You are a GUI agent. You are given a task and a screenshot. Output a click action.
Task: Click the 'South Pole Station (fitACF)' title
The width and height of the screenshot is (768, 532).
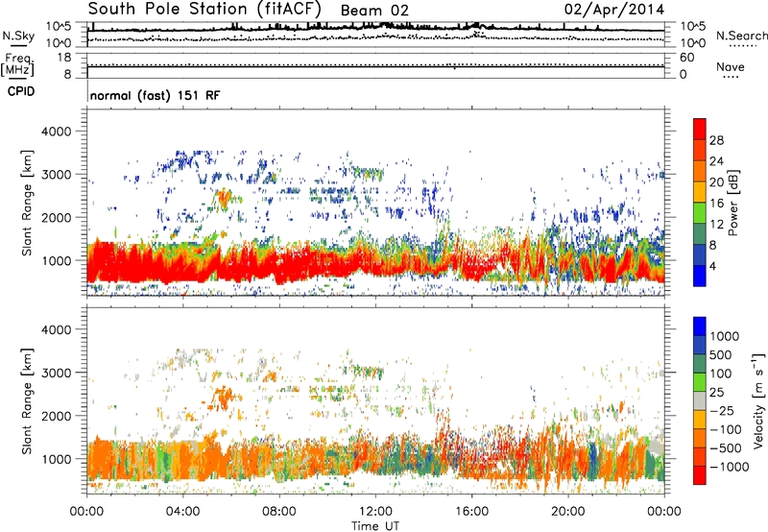click(x=204, y=9)
